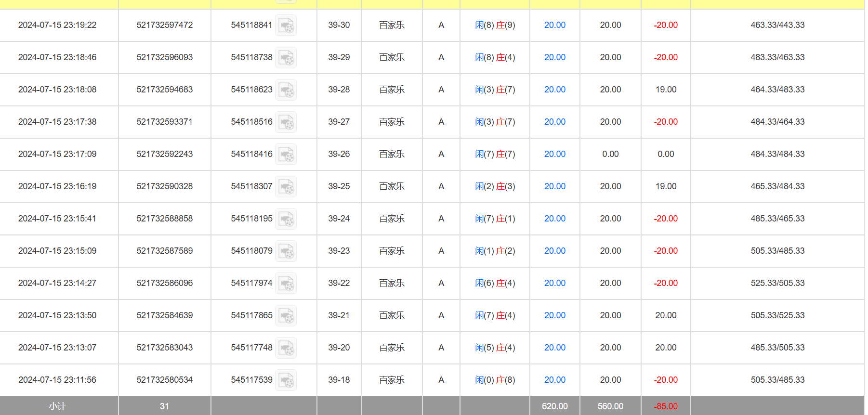Click video icon beside round 545117748
Viewport: 868px width, 415px height.
pyautogui.click(x=286, y=348)
